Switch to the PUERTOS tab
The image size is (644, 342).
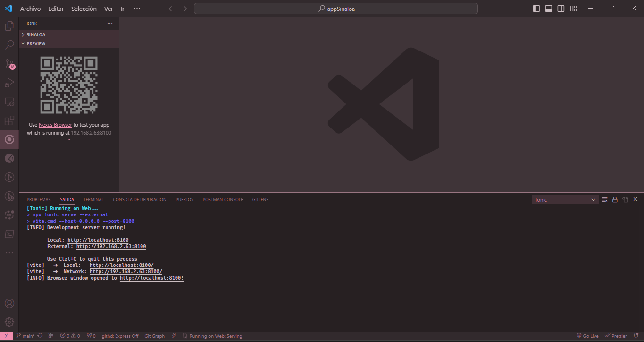(184, 200)
